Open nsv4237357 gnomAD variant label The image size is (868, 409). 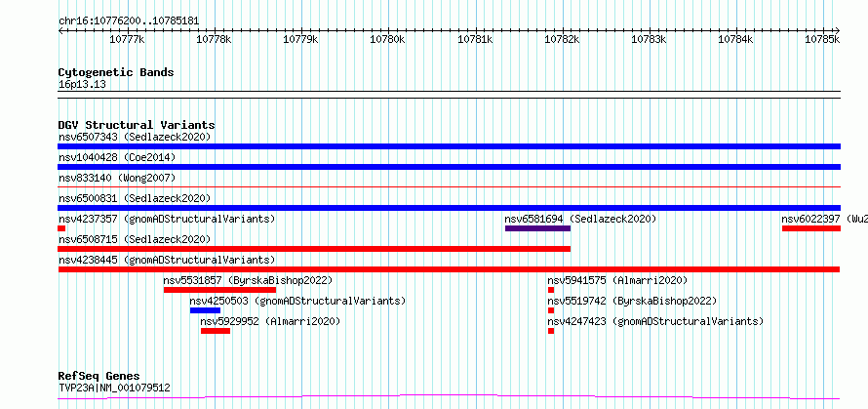(x=167, y=219)
